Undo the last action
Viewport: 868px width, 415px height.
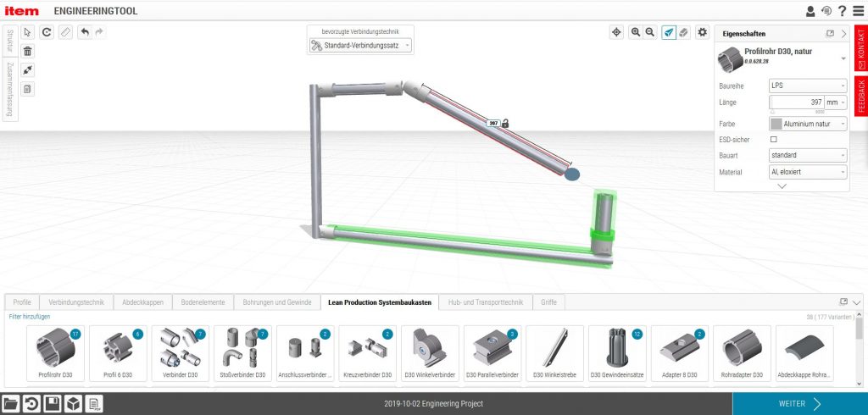point(84,32)
